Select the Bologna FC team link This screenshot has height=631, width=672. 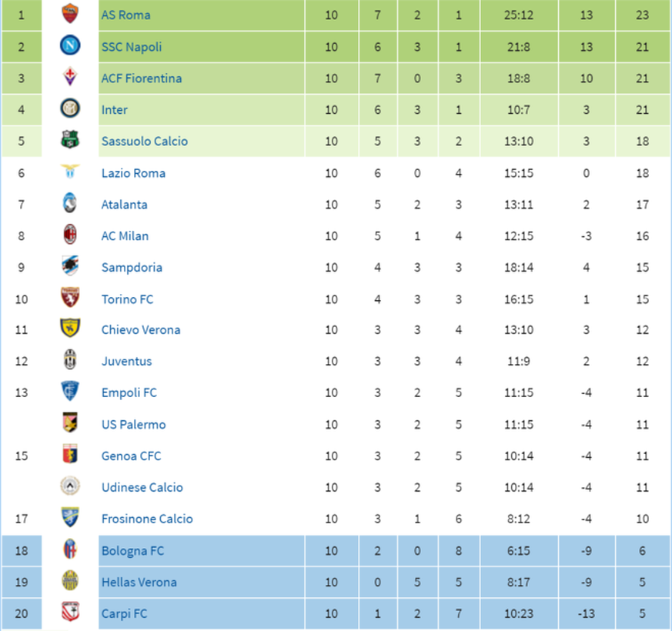132,550
